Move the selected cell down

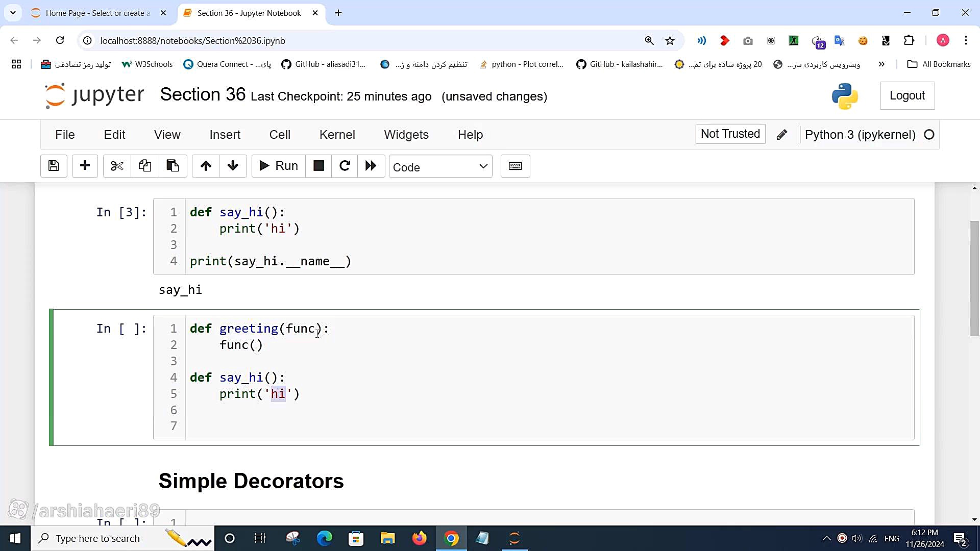[x=233, y=166]
